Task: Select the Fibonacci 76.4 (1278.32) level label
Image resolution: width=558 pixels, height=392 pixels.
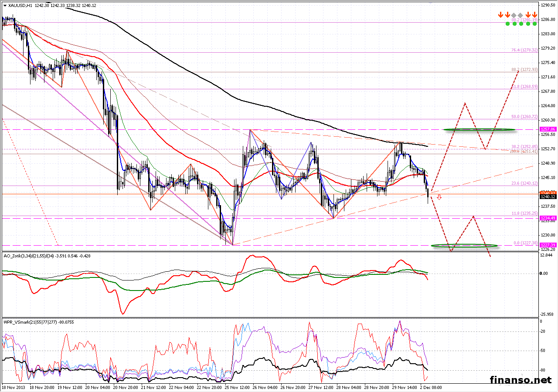Action: (525, 50)
